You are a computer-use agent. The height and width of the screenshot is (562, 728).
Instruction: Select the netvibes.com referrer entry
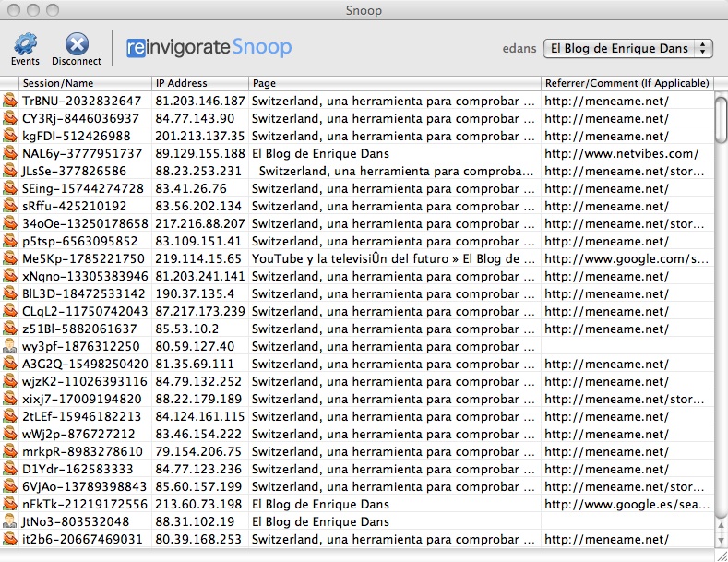pyautogui.click(x=621, y=153)
